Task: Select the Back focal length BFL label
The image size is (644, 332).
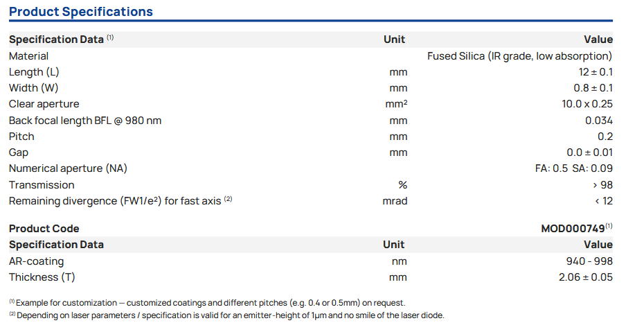Action: click(x=85, y=121)
